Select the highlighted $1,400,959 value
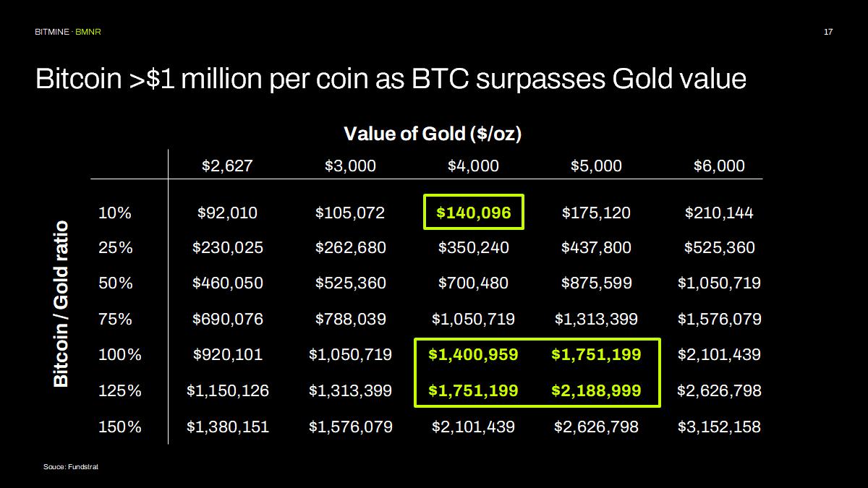The image size is (868, 488). [x=473, y=354]
